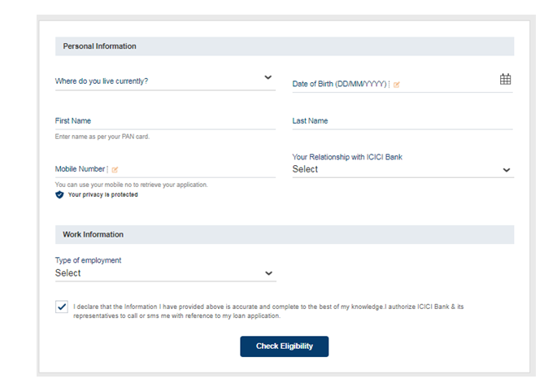557x392 pixels.
Task: Click the 'Your privacy is protected' label
Action: (102, 195)
